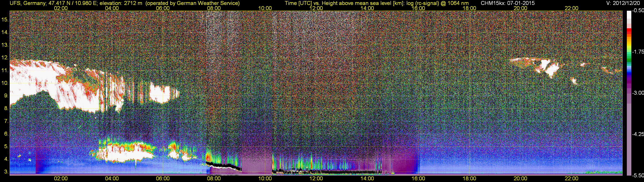Click the 13. height axis label
The image size is (644, 182).
pyautogui.click(x=5, y=45)
